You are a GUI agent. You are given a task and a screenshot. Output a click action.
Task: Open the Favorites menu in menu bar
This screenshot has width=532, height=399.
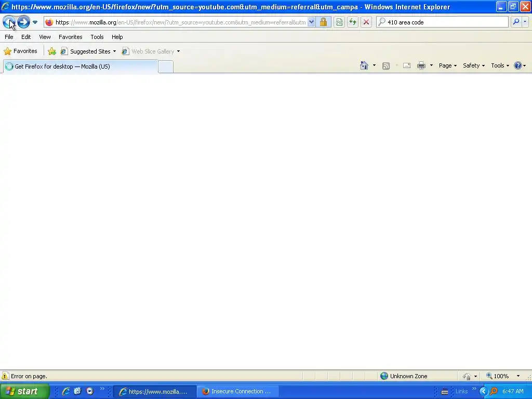[x=71, y=37]
